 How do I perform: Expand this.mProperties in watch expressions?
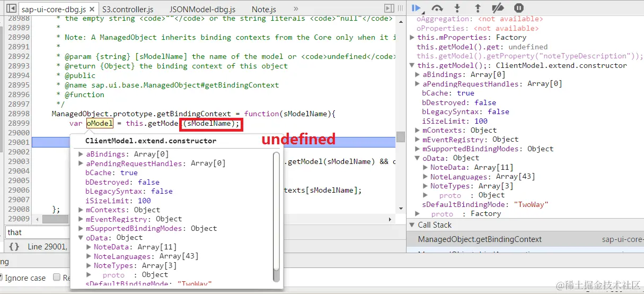(x=413, y=38)
